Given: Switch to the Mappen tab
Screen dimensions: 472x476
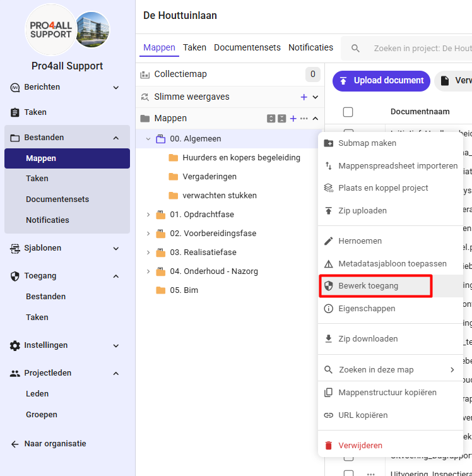Looking at the screenshot, I should [x=159, y=47].
